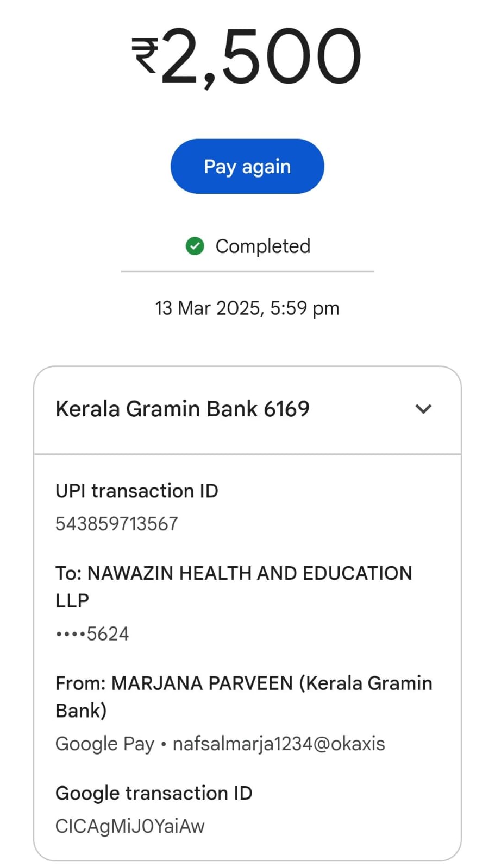Open recipient NAWAZIN HEALTH AND EDUCATION
The height and width of the screenshot is (868, 495).
249,573
